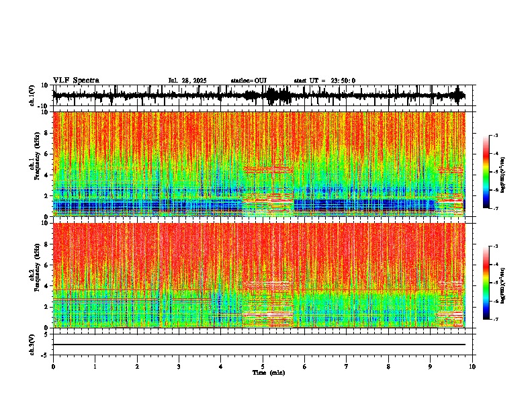Click the ch.1 log(PSD) color scale title
This screenshot has height=411, width=532.
[503, 175]
